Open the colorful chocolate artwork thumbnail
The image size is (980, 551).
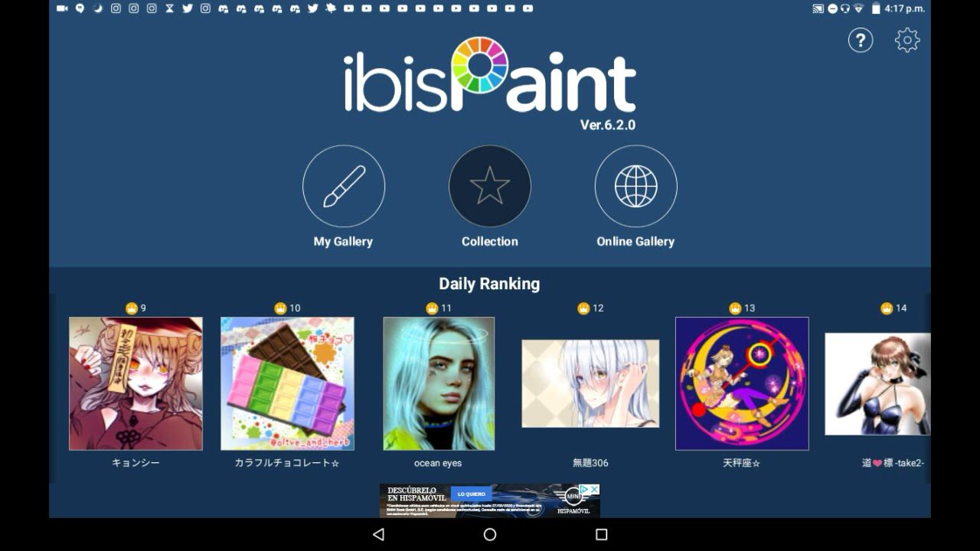[x=287, y=383]
